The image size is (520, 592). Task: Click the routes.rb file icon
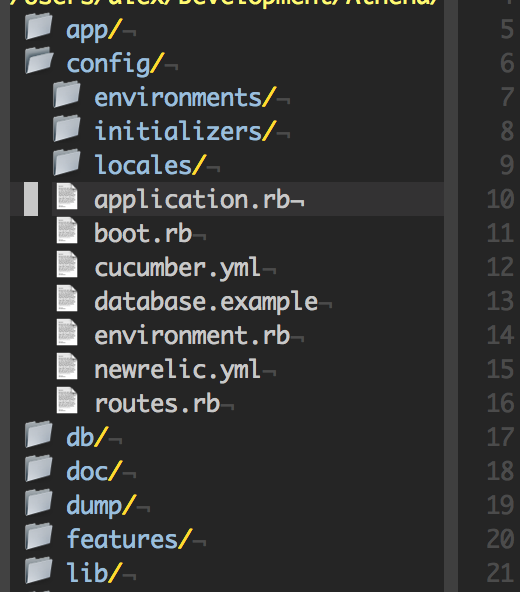(x=67, y=400)
